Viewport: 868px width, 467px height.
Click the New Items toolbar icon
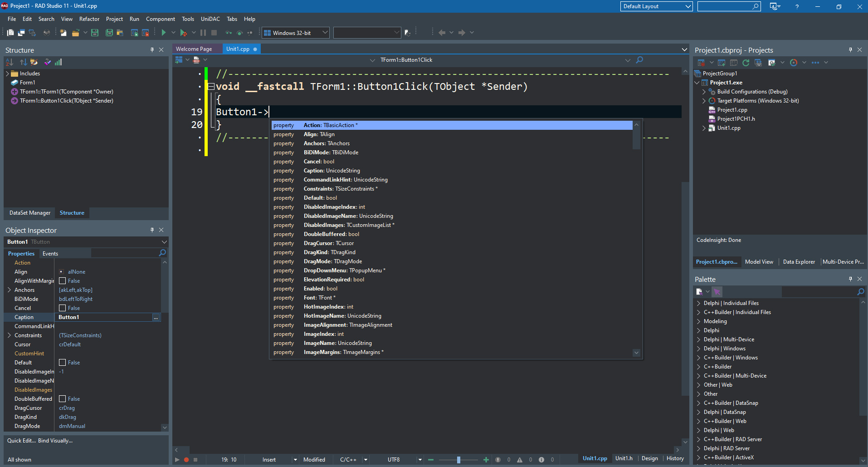point(63,33)
